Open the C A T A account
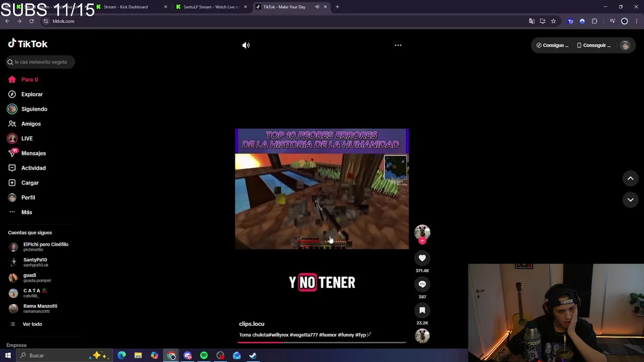644x362 pixels. tap(28, 293)
